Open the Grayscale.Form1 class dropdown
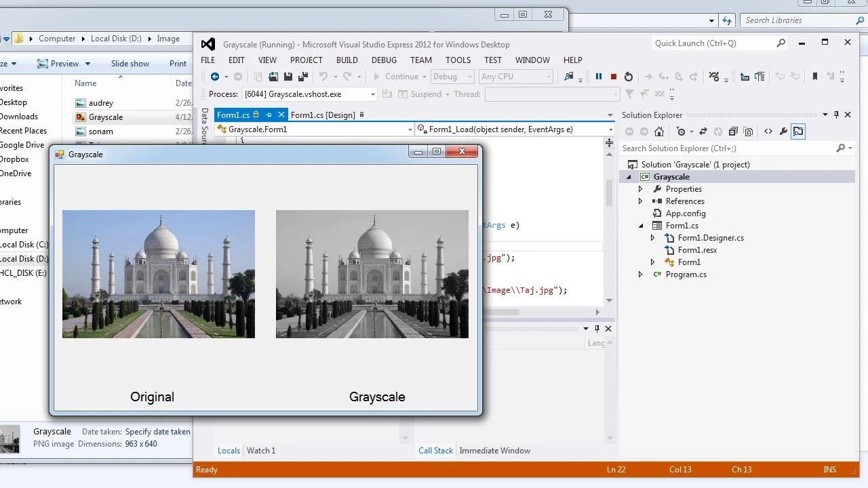868x488 pixels. [410, 129]
